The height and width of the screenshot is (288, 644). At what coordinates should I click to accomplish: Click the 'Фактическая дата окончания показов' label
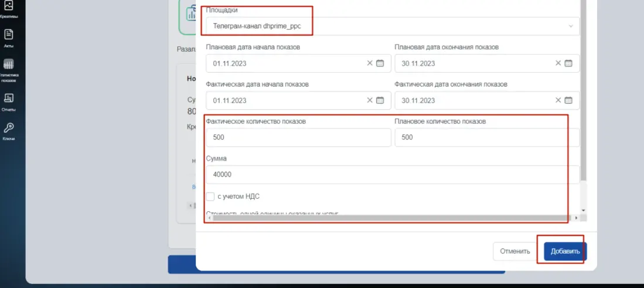[451, 84]
